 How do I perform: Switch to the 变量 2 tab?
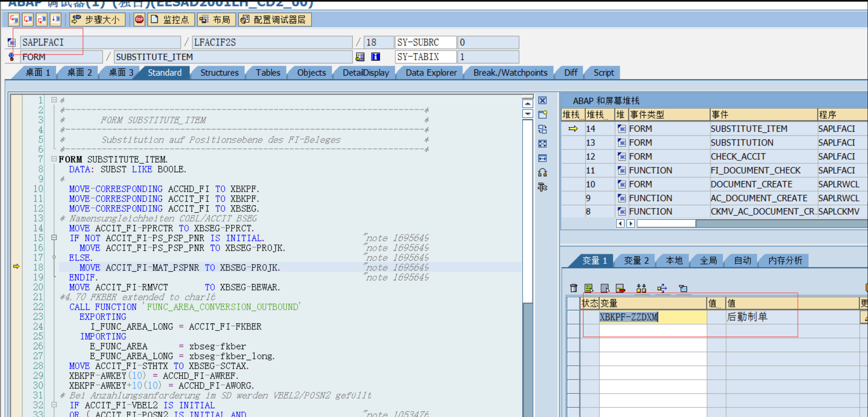tap(636, 260)
